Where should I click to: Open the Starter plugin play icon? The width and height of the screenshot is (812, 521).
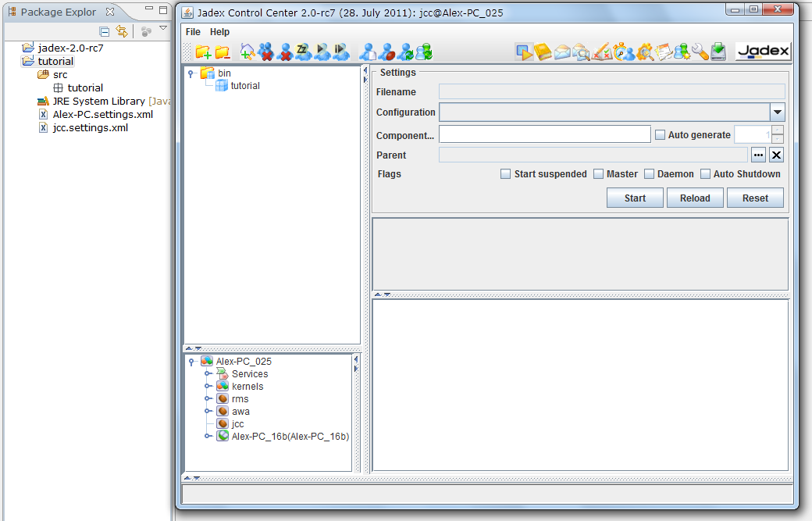click(x=523, y=50)
